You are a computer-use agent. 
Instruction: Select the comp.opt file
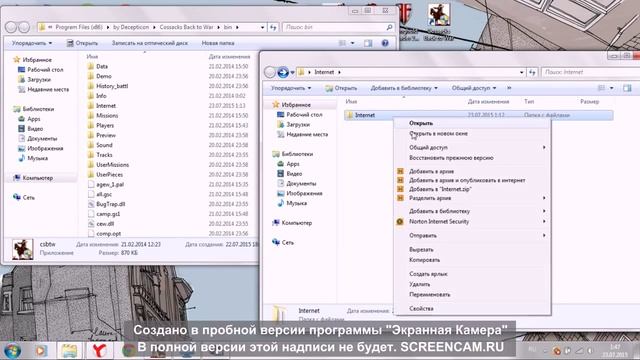(x=109, y=233)
